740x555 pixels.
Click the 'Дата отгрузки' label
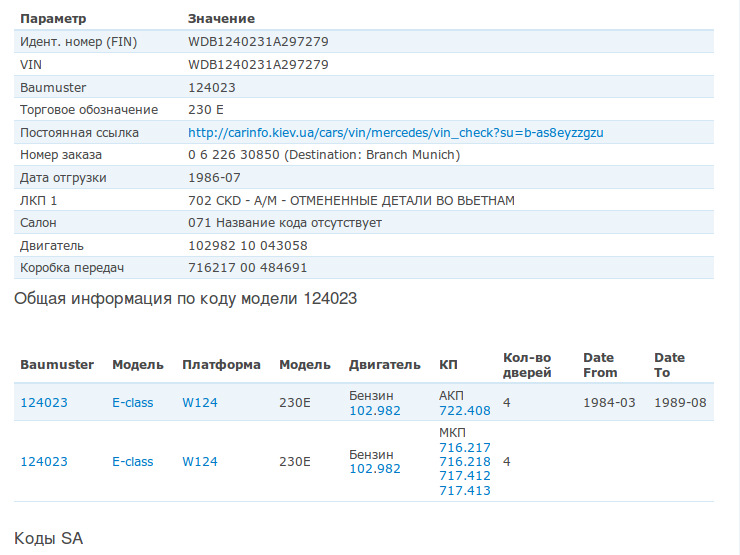click(63, 178)
